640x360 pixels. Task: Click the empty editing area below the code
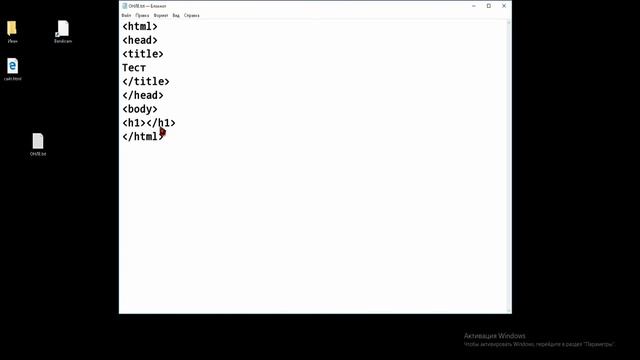click(313, 229)
